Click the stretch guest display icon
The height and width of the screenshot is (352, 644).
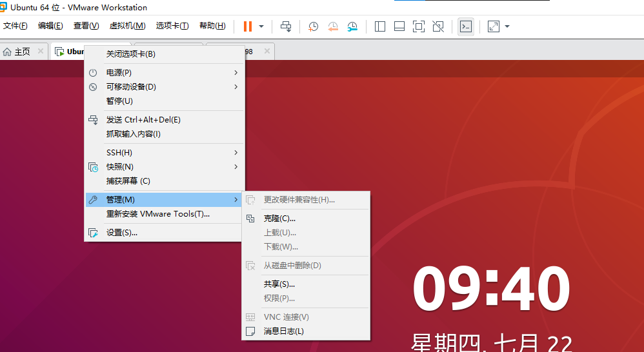click(x=493, y=26)
